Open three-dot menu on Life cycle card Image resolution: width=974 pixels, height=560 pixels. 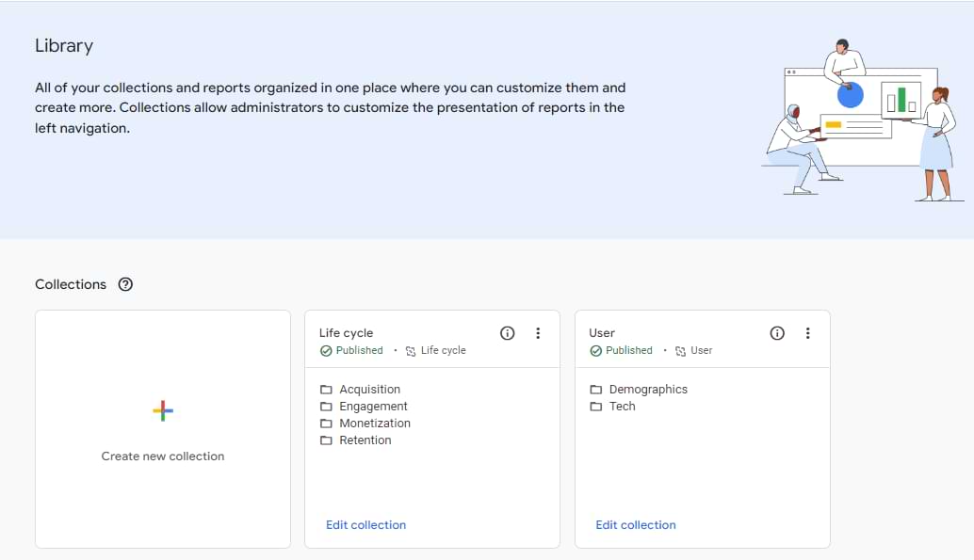[538, 333]
